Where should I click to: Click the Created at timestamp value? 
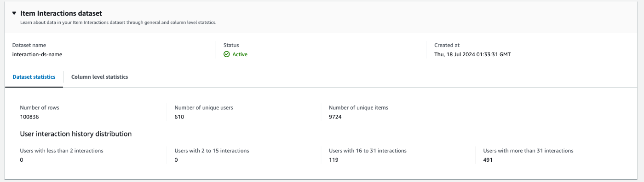click(x=472, y=54)
